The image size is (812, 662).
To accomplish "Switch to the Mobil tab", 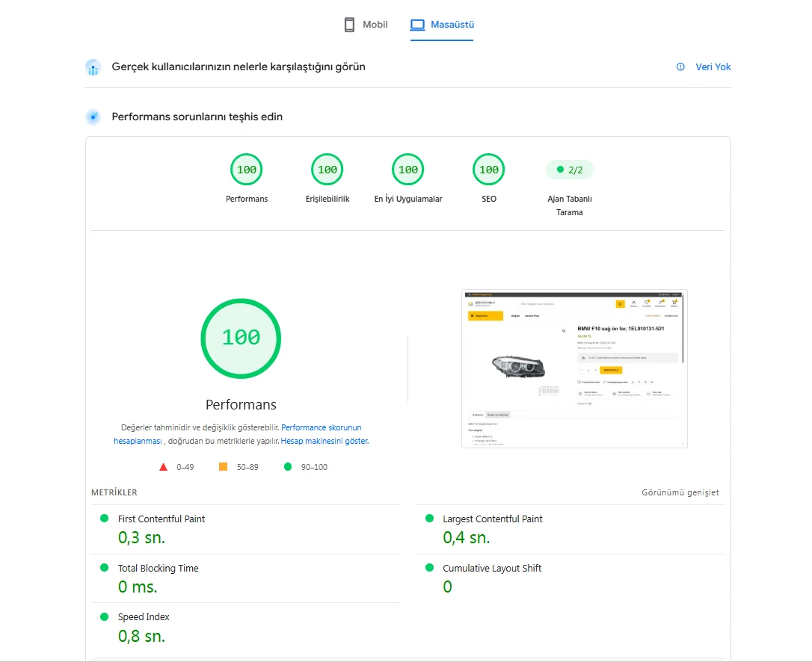I will click(366, 25).
